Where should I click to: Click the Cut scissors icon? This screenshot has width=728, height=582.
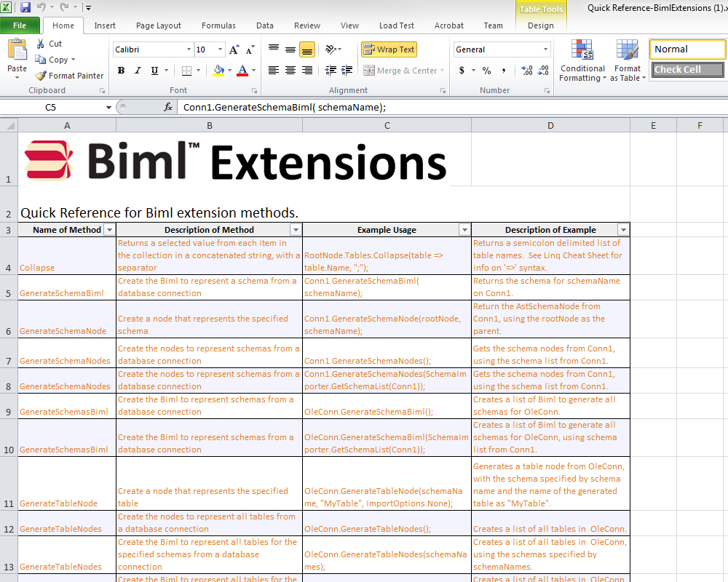(x=41, y=44)
